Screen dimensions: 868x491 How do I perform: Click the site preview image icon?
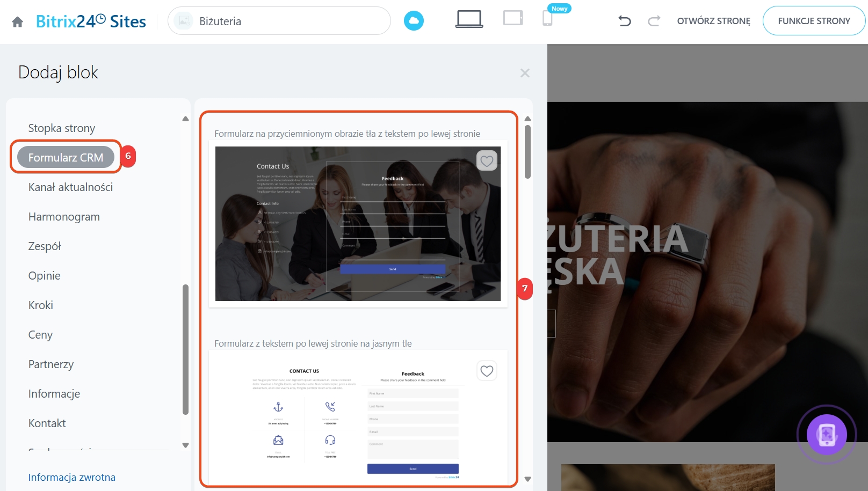pyautogui.click(x=184, y=21)
